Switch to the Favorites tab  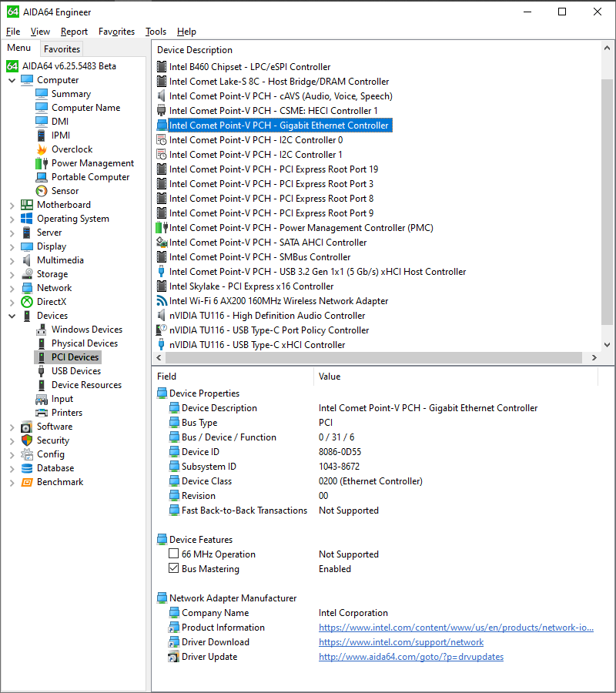(62, 49)
